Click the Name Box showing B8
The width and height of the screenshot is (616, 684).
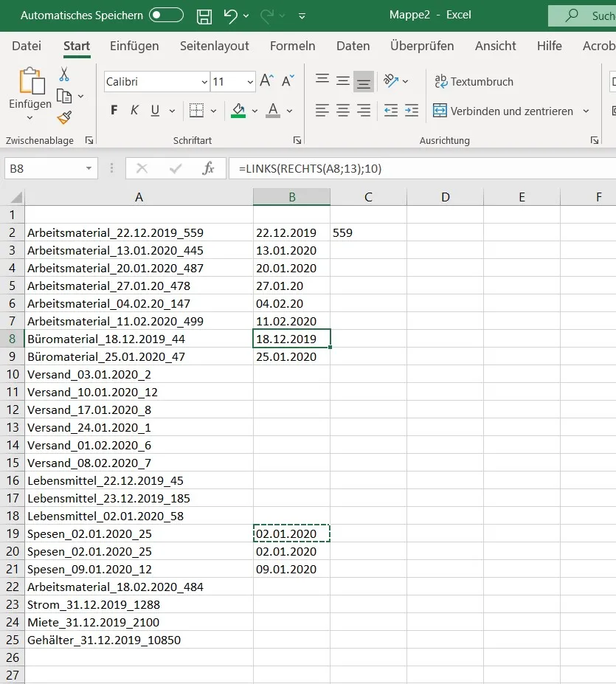coord(43,169)
